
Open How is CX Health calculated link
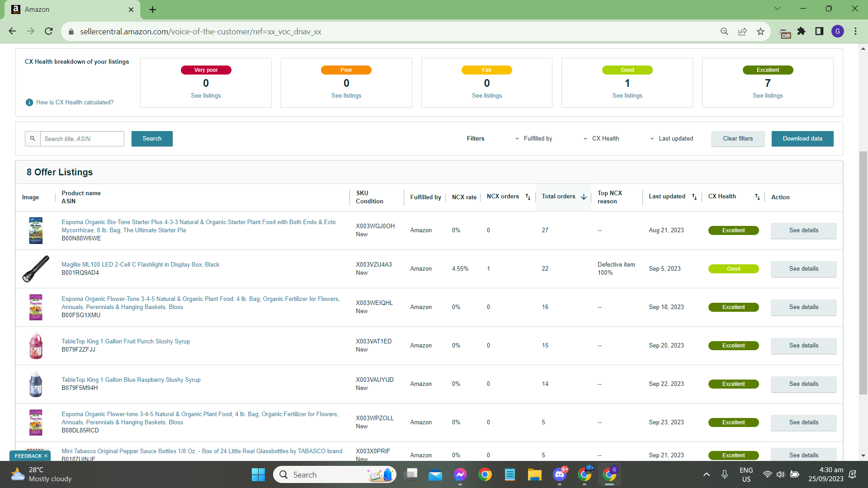(x=75, y=103)
